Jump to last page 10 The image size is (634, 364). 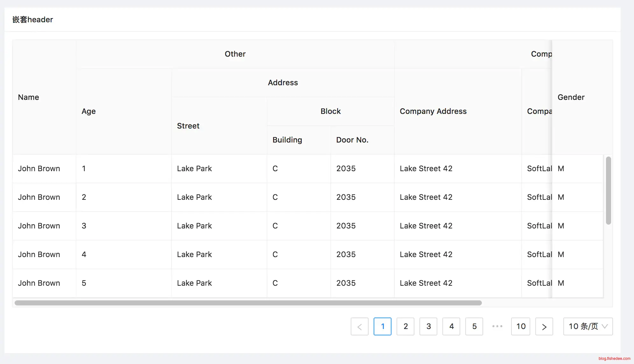(x=520, y=326)
